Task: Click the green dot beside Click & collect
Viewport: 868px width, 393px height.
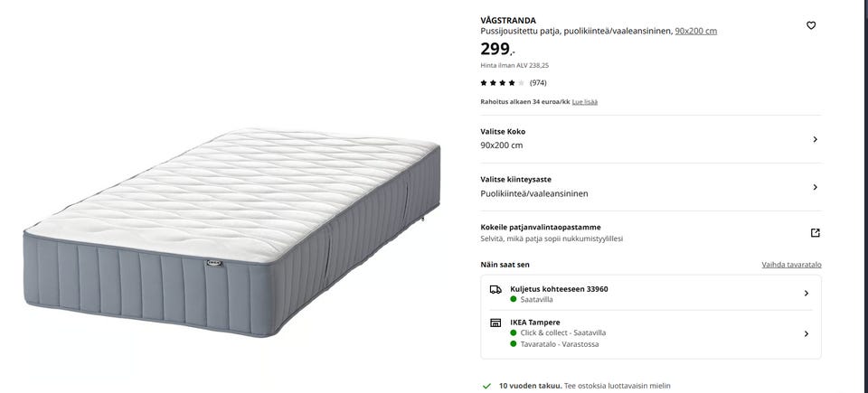Action: [514, 332]
